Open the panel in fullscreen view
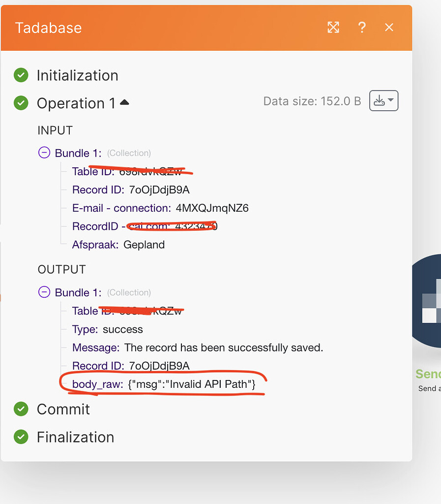 [x=333, y=28]
